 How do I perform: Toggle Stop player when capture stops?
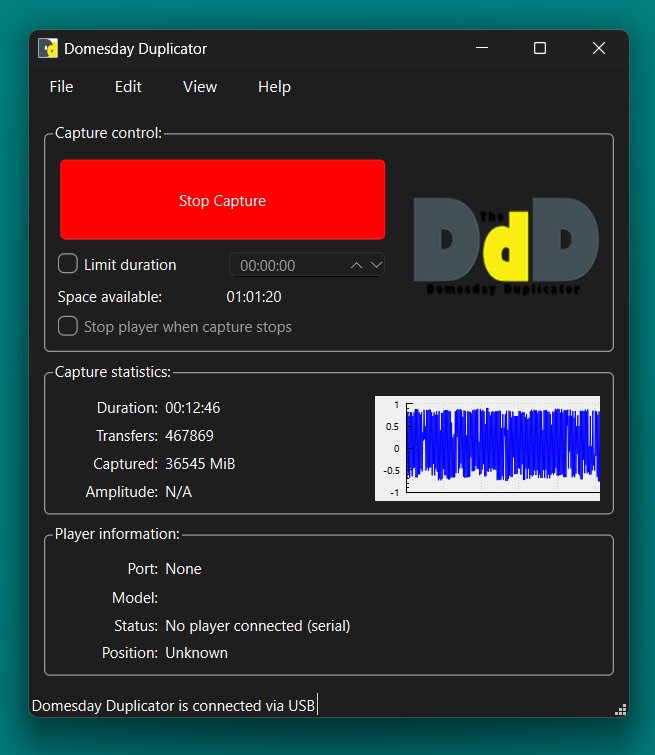pyautogui.click(x=68, y=326)
